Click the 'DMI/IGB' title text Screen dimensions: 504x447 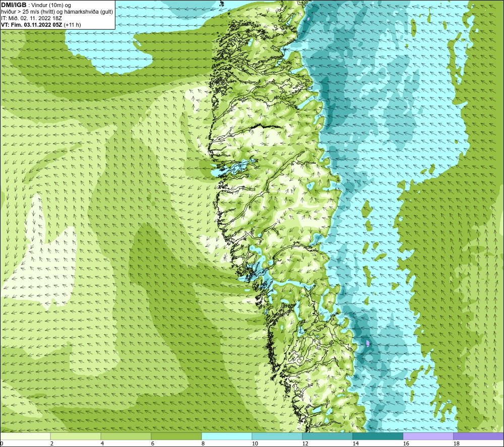pyautogui.click(x=14, y=5)
